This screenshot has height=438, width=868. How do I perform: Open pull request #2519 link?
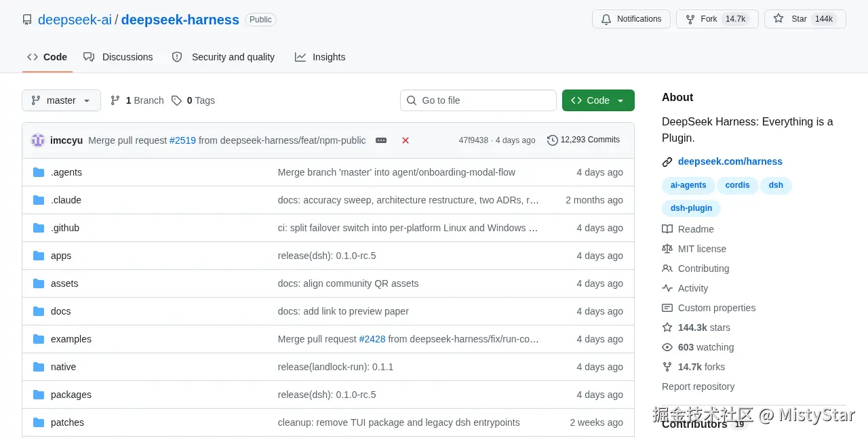[x=182, y=140]
